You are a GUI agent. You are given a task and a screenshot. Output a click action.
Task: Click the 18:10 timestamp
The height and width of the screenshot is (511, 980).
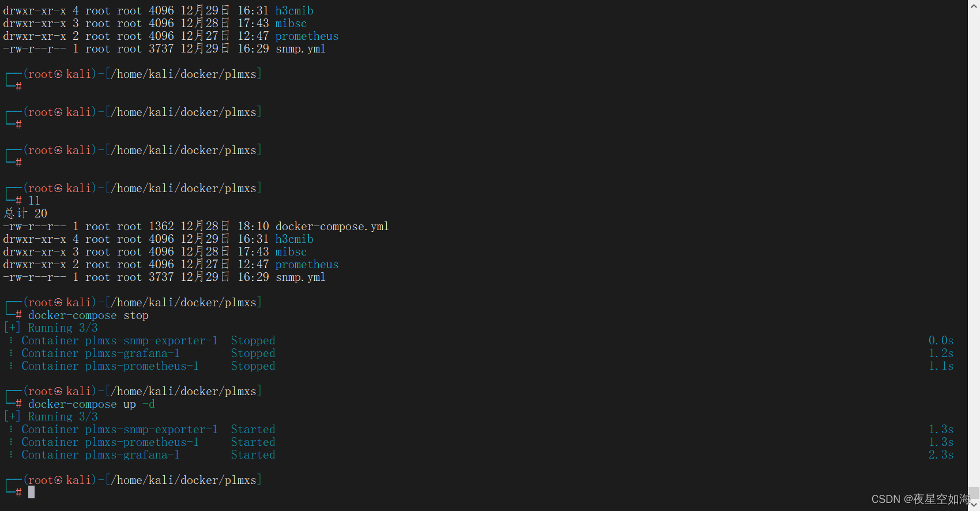(x=253, y=226)
